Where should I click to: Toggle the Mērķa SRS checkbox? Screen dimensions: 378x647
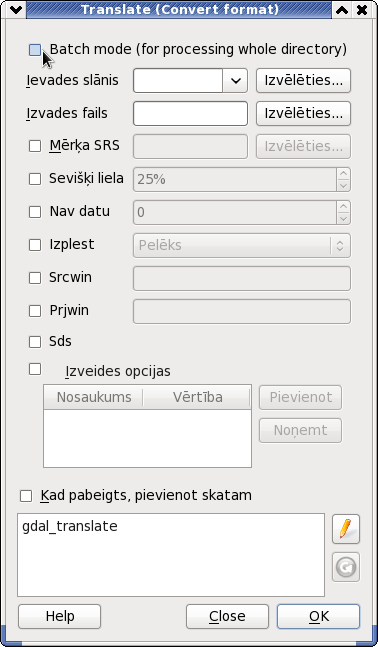point(35,146)
